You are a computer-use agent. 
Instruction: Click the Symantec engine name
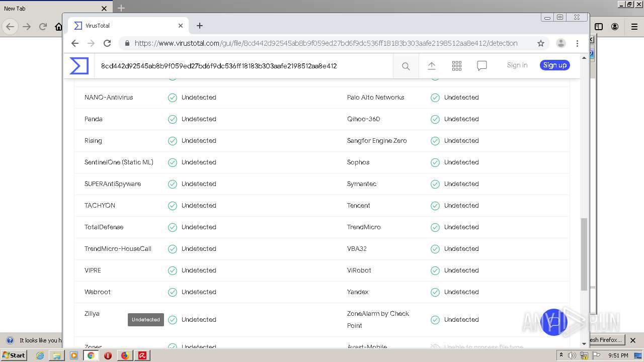362,184
